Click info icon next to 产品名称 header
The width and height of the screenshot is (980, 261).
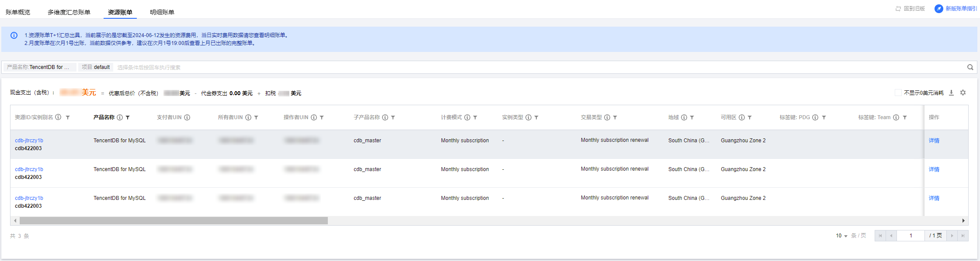pyautogui.click(x=120, y=117)
